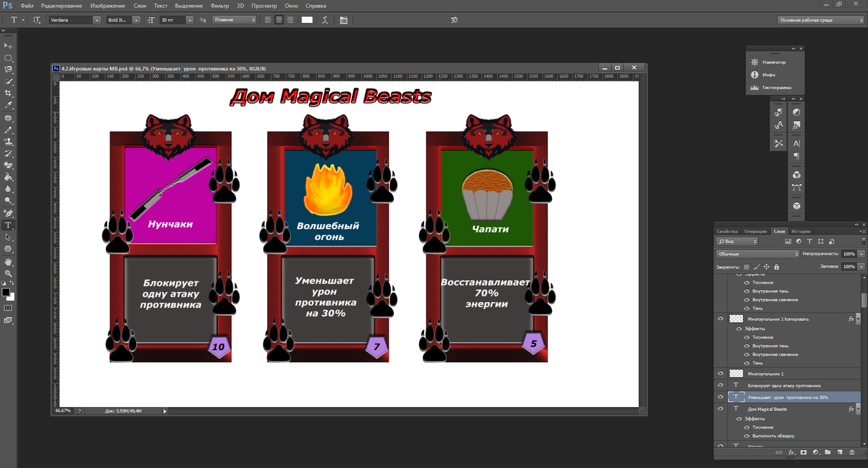Select the Paint Bucket tool
Viewport: 868px width, 468px height.
[9, 177]
